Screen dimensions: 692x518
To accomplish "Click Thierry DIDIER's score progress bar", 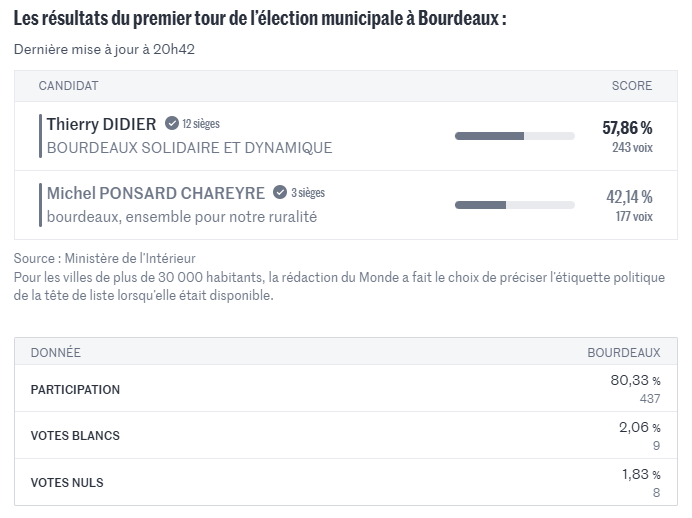I will pos(514,136).
